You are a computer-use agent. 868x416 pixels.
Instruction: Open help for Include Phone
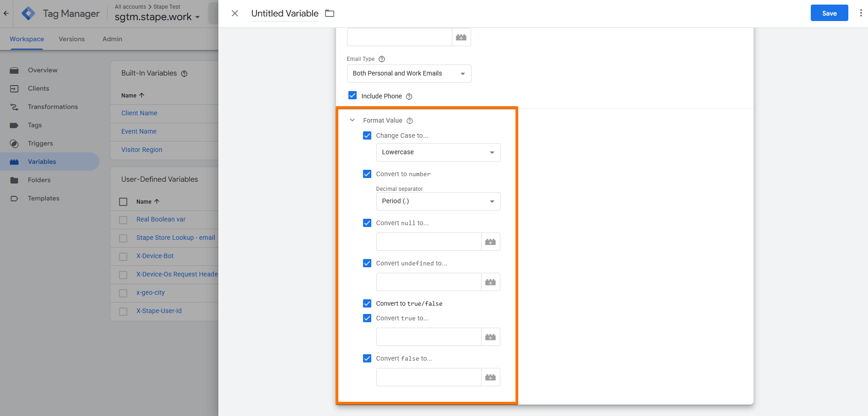409,97
